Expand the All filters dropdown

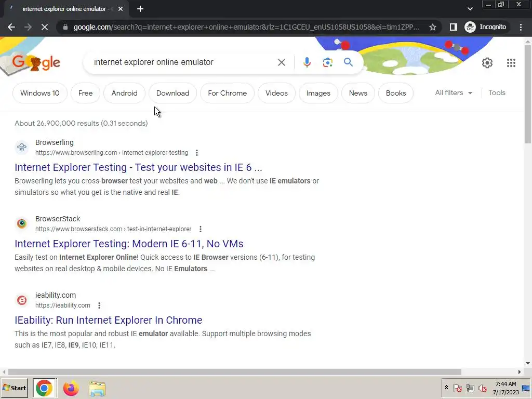pos(454,92)
